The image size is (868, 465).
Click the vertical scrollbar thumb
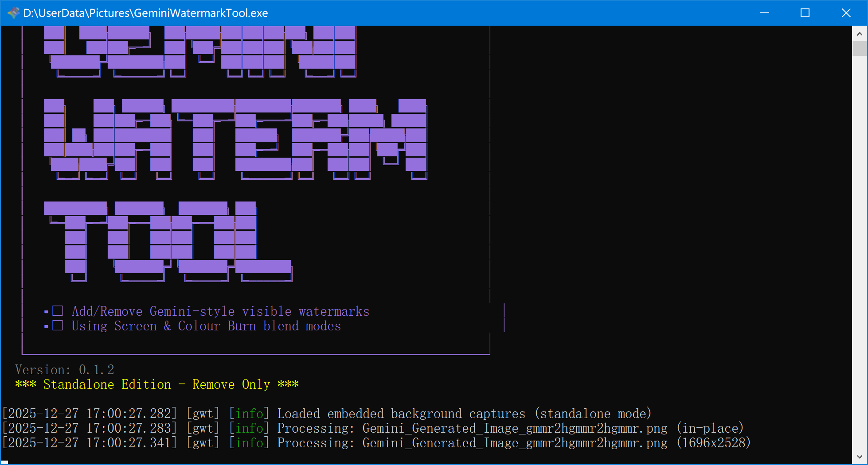point(859,48)
